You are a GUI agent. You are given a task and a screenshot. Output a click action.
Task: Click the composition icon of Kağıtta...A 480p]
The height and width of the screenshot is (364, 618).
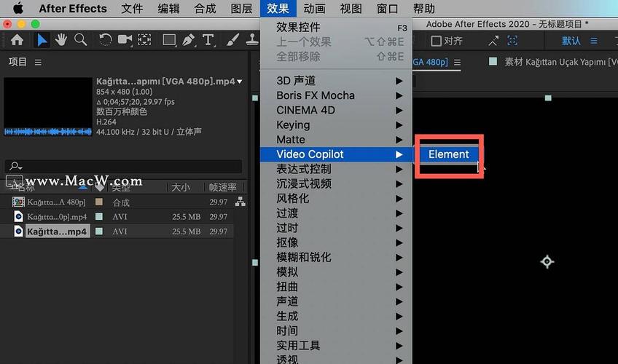pos(18,202)
